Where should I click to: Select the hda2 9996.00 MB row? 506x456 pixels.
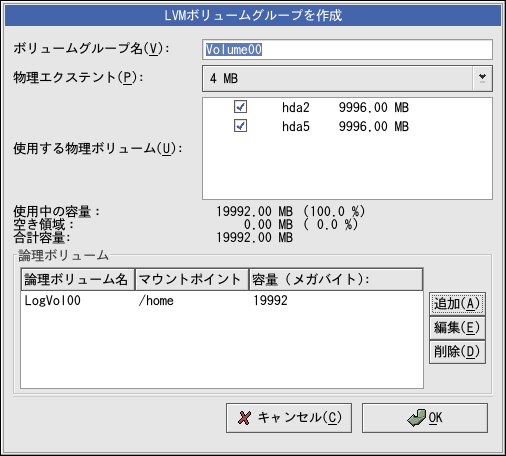347,107
